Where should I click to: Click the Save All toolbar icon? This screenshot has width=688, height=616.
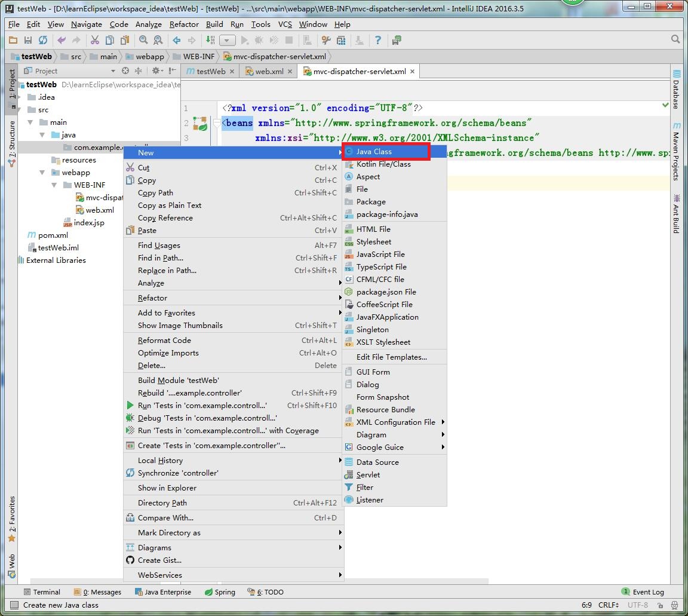pos(27,41)
